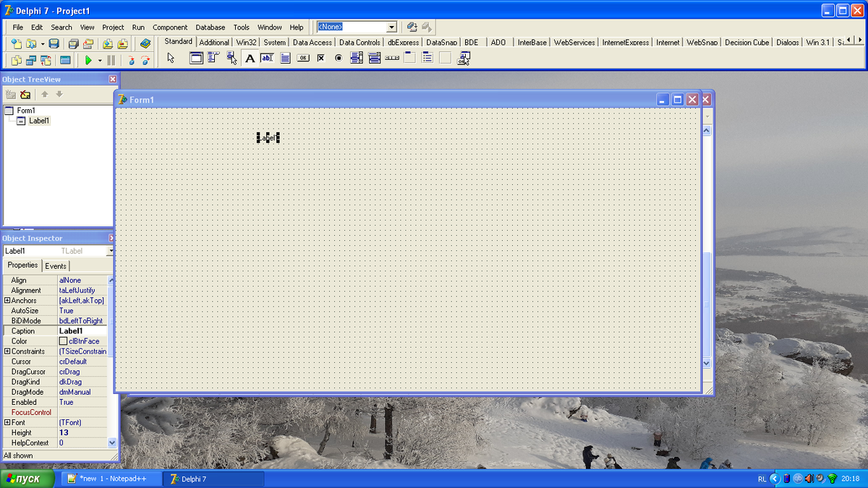This screenshot has width=868, height=488.
Task: Select Form1 in Object TreeView
Action: (26, 111)
